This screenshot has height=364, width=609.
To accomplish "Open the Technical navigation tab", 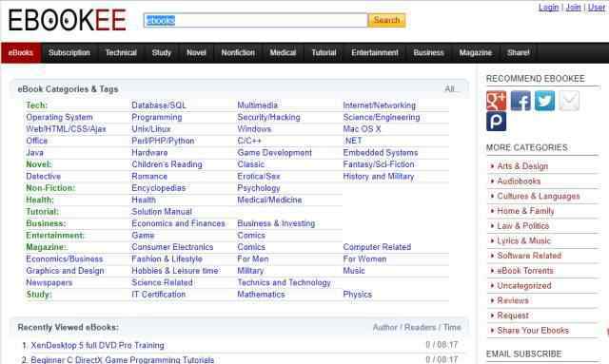I will (x=121, y=53).
